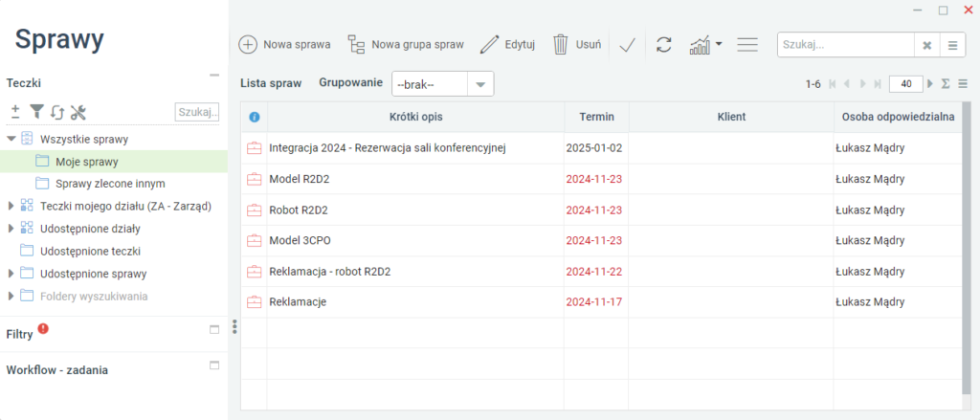Open the chart reports icon
Screen dimensions: 980x420
pyautogui.click(x=700, y=45)
